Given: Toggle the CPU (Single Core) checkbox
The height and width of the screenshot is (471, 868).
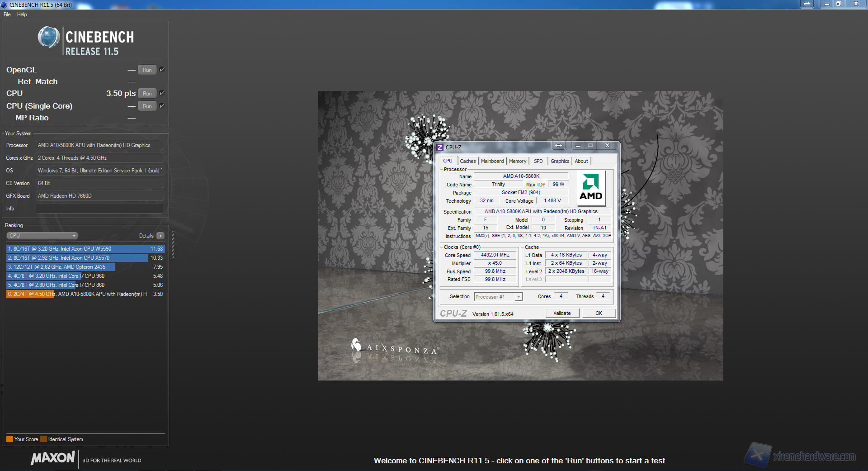Looking at the screenshot, I should coord(162,106).
